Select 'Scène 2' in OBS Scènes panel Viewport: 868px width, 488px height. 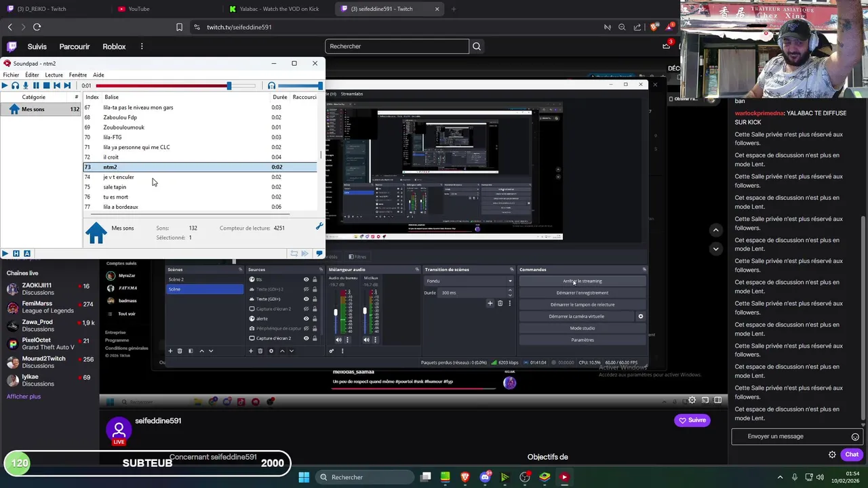(x=205, y=279)
